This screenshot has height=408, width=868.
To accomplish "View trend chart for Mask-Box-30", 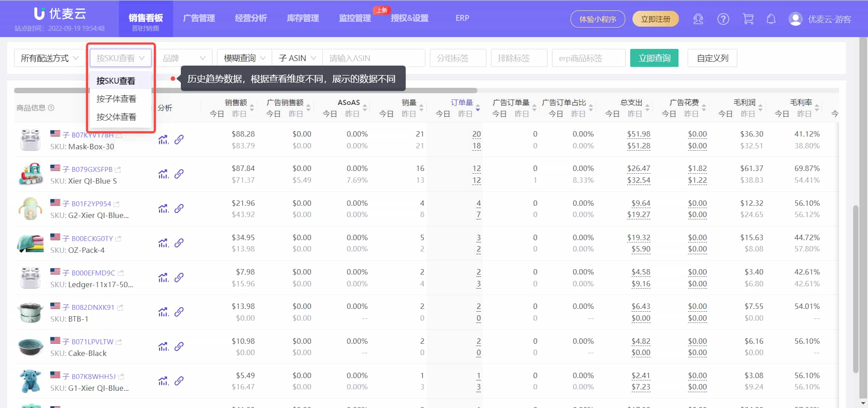I will click(x=163, y=140).
